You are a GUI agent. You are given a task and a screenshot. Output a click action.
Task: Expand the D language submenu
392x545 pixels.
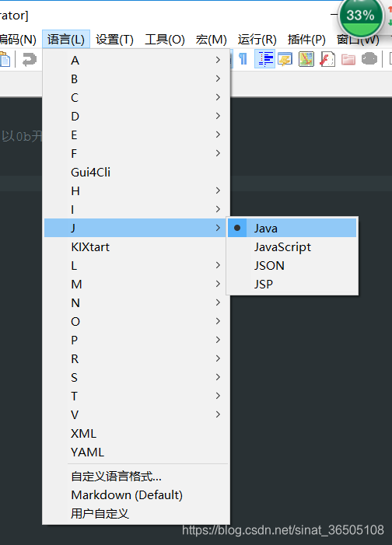(136, 116)
